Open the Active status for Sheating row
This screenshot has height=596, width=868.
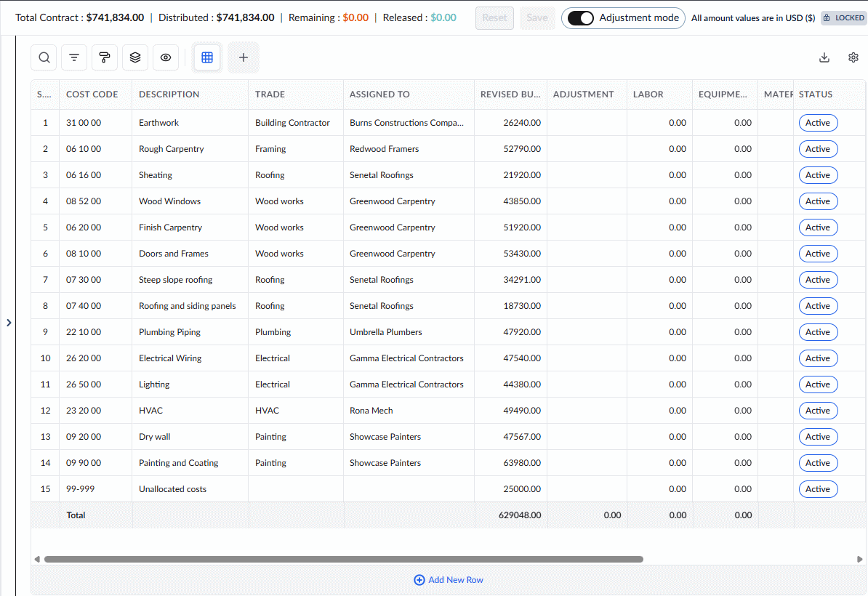pos(818,175)
